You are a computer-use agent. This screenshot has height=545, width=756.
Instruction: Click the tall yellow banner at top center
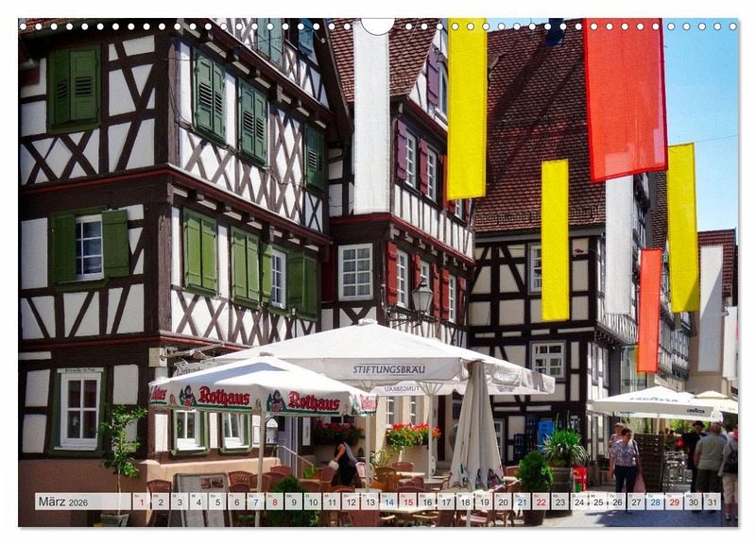466,109
